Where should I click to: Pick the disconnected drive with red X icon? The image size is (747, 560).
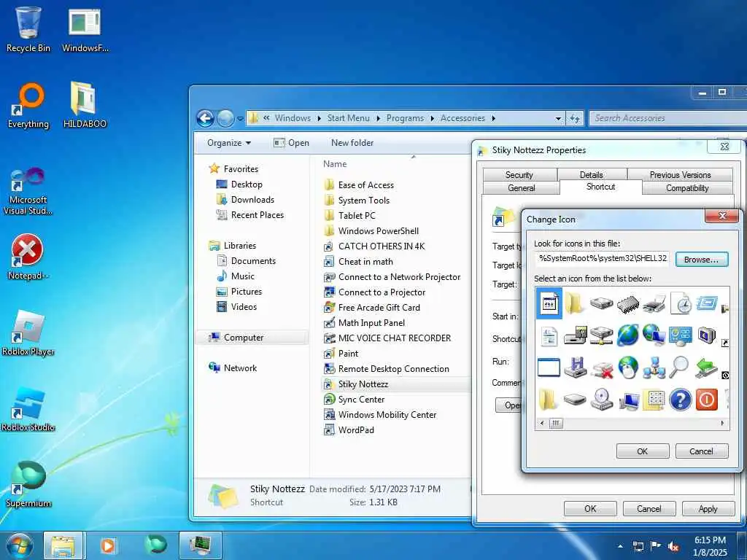[602, 368]
